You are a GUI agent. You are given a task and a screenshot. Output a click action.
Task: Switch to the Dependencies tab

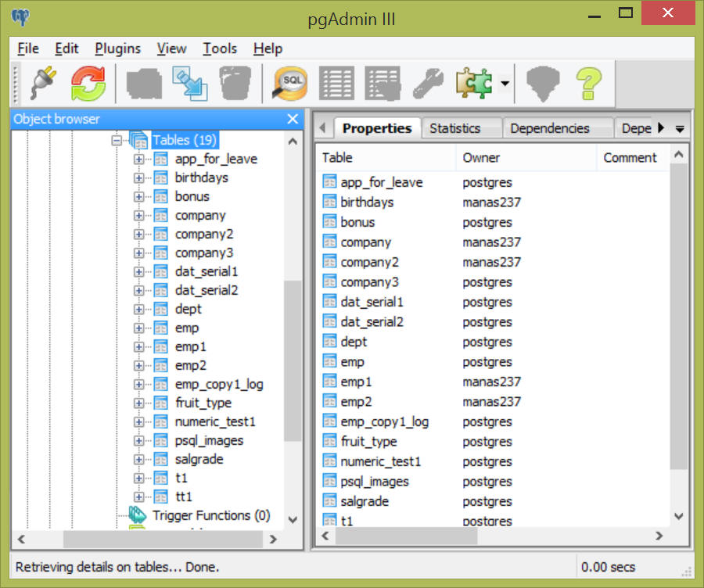pyautogui.click(x=557, y=128)
